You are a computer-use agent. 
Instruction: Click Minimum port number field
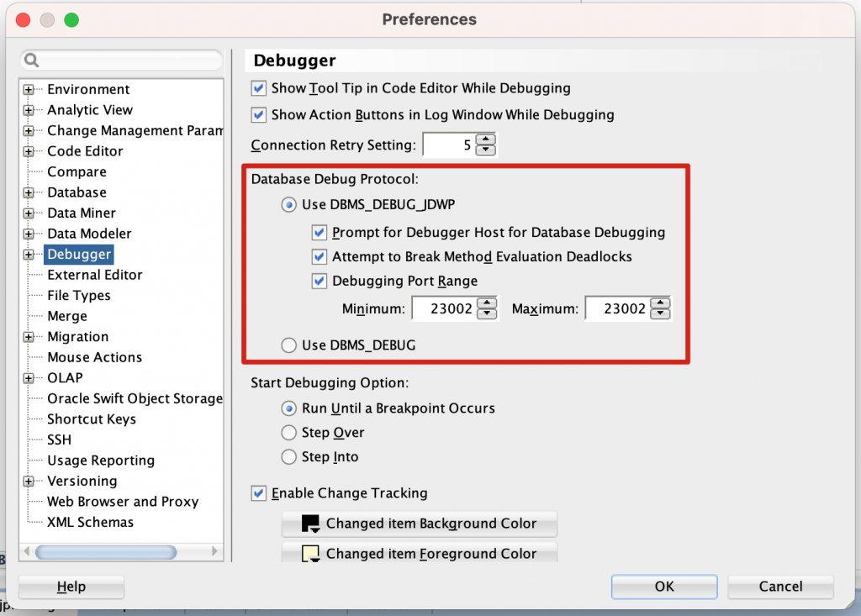click(x=445, y=308)
